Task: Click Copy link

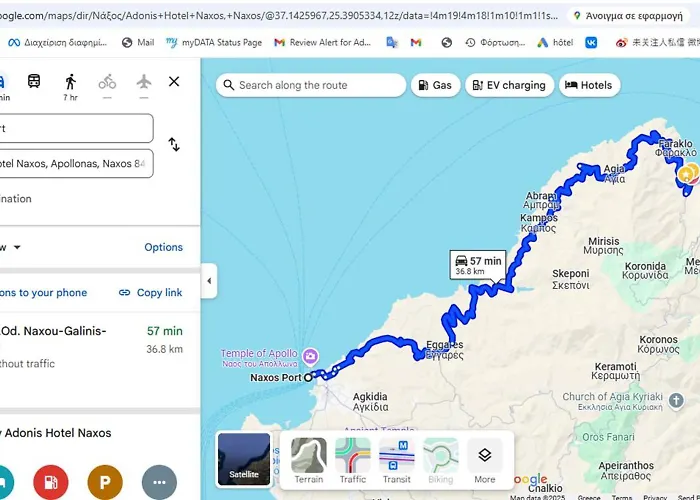Action: (x=151, y=293)
